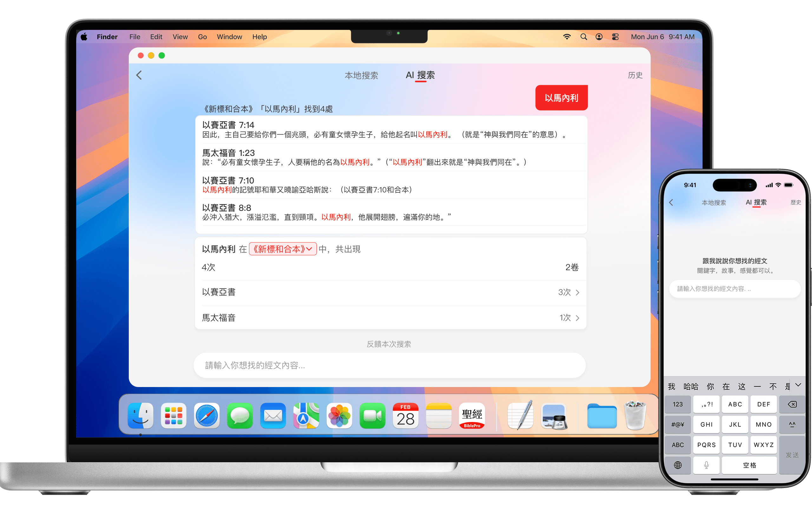Open Mail from the Dock
Image resolution: width=812 pixels, height=508 pixels.
(x=273, y=416)
